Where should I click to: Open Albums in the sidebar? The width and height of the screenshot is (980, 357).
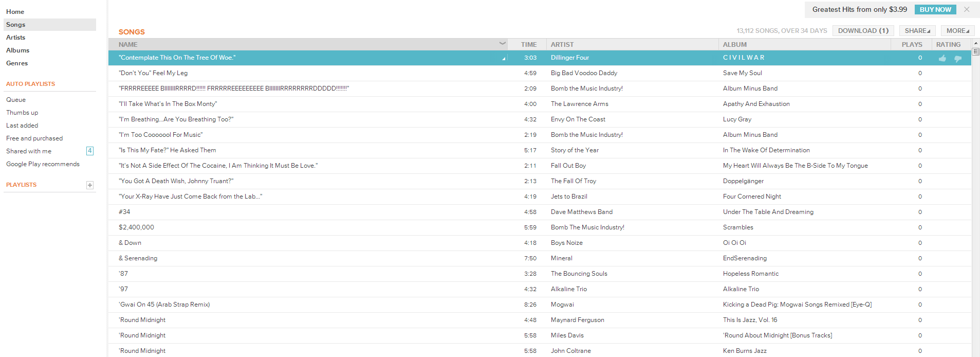(x=17, y=50)
